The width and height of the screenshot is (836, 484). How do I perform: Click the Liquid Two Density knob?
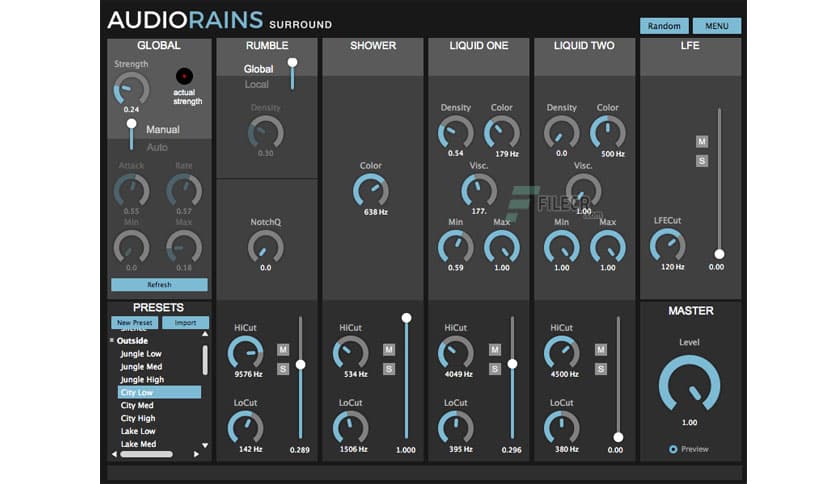(x=561, y=132)
